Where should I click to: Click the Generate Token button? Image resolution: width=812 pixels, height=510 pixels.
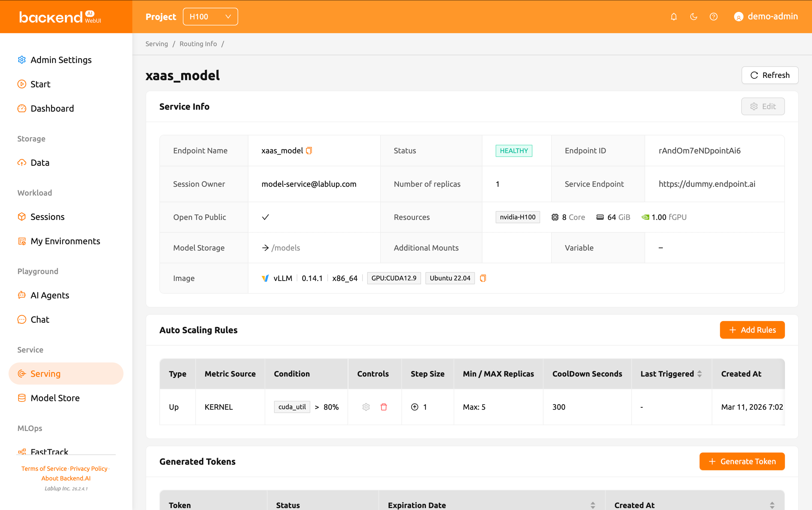[742, 461]
